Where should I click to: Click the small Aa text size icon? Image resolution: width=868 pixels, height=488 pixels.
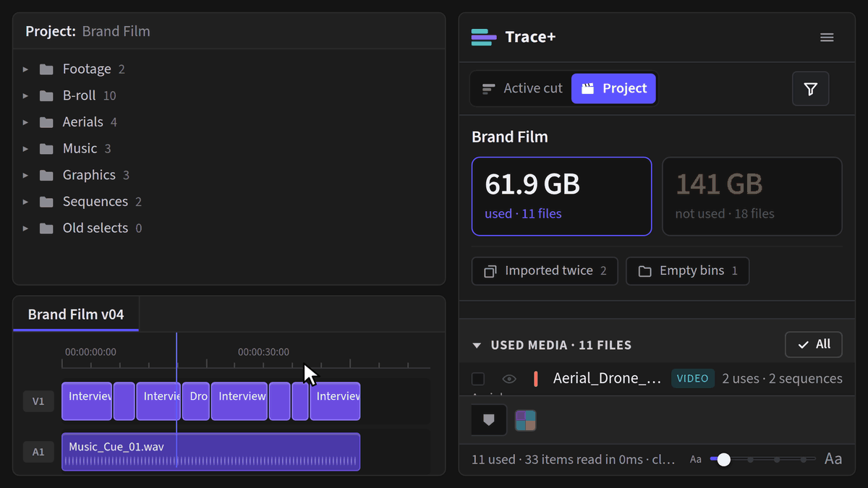[x=696, y=459]
